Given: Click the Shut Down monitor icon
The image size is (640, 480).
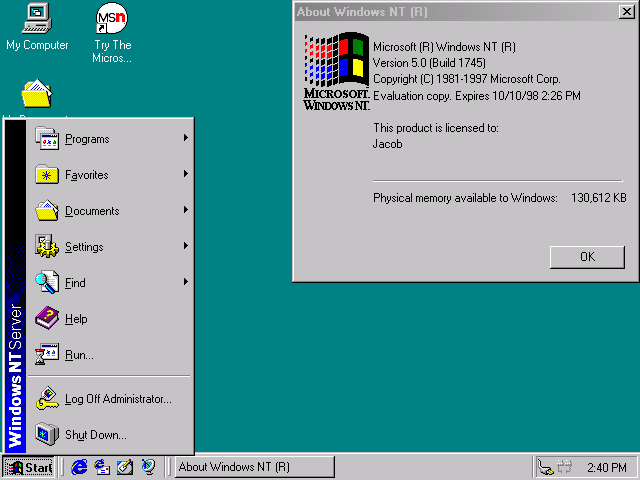Looking at the screenshot, I should 47,434.
